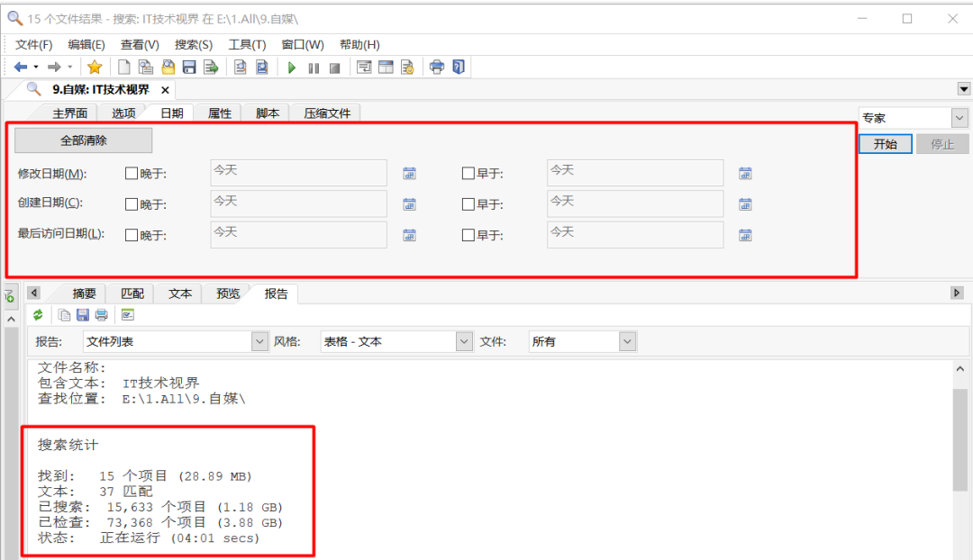Enable 最后访问日期 晚于 checkbox

click(x=131, y=235)
